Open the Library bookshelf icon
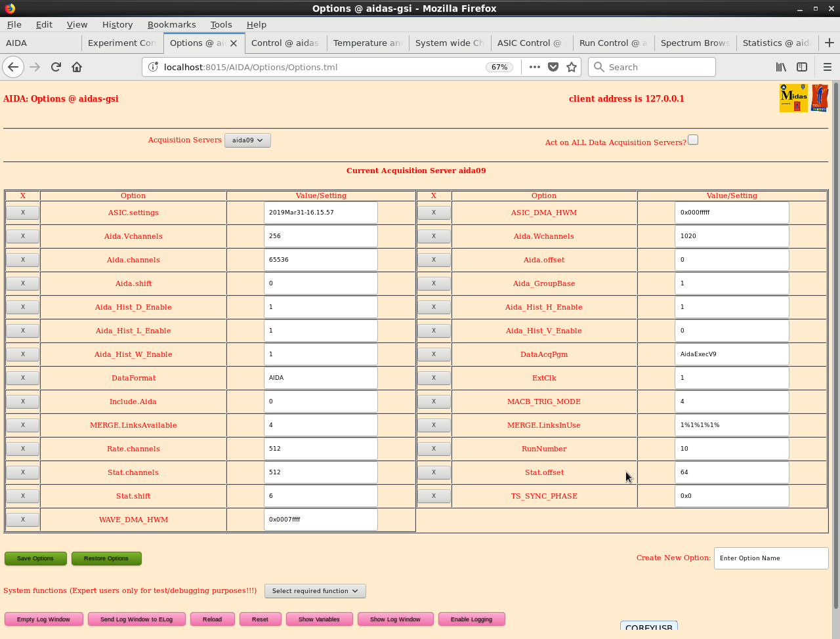This screenshot has width=840, height=639. 781,67
